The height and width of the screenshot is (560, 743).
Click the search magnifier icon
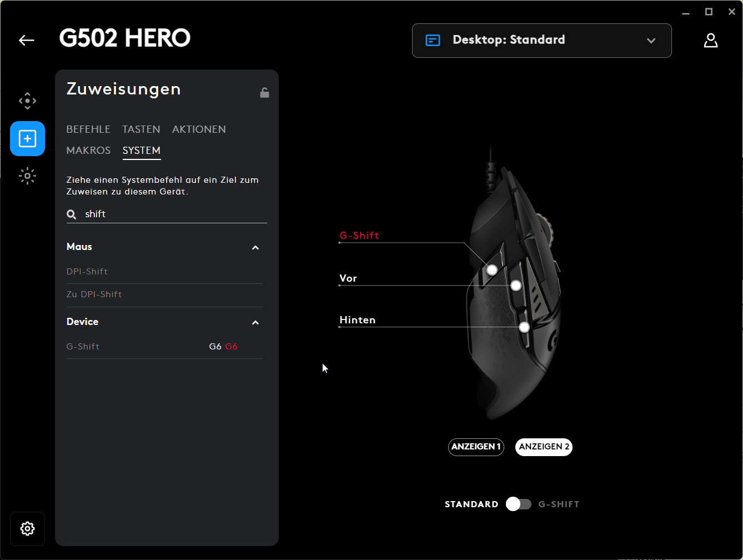pos(72,214)
